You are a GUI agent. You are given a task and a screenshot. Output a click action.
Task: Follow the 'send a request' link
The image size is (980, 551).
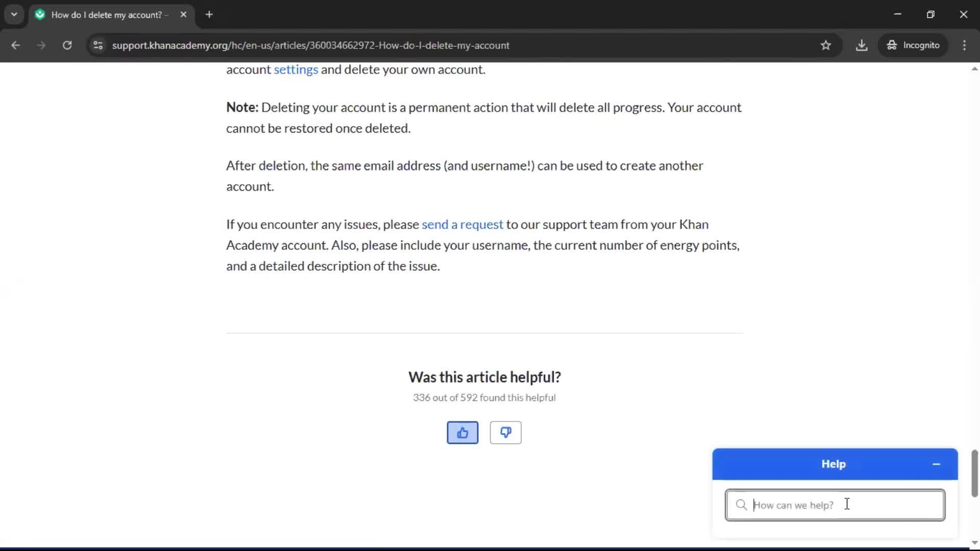pyautogui.click(x=462, y=224)
